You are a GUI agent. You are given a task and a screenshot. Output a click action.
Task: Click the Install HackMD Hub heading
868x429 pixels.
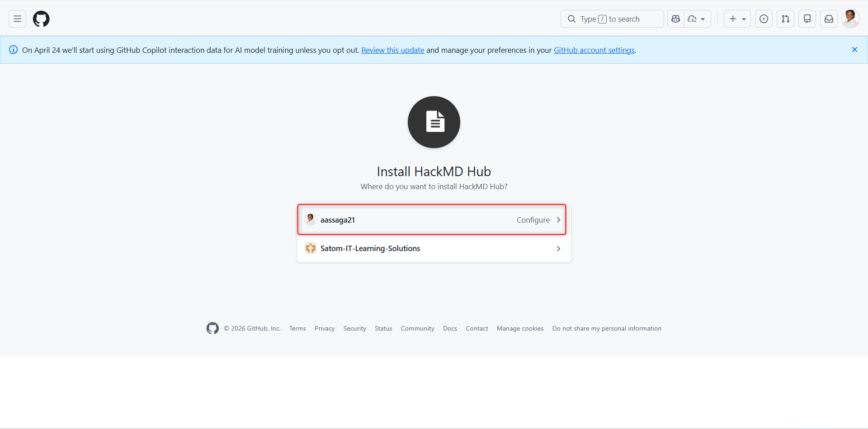pos(434,172)
